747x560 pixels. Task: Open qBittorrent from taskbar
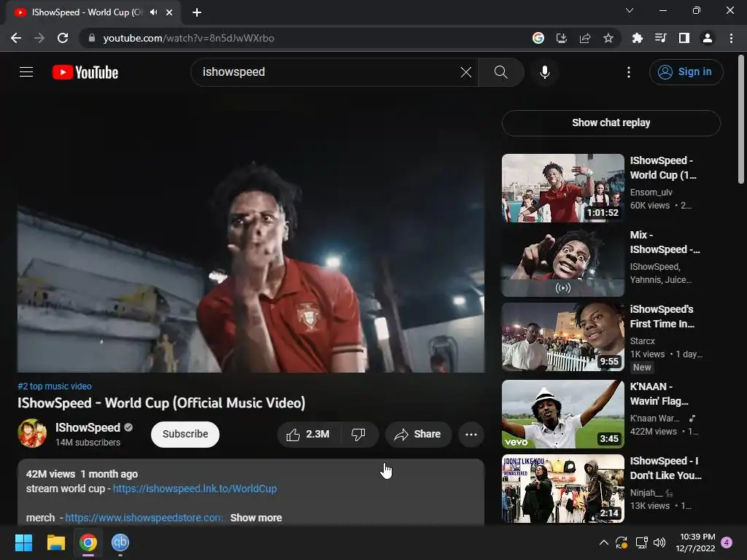[x=120, y=542]
